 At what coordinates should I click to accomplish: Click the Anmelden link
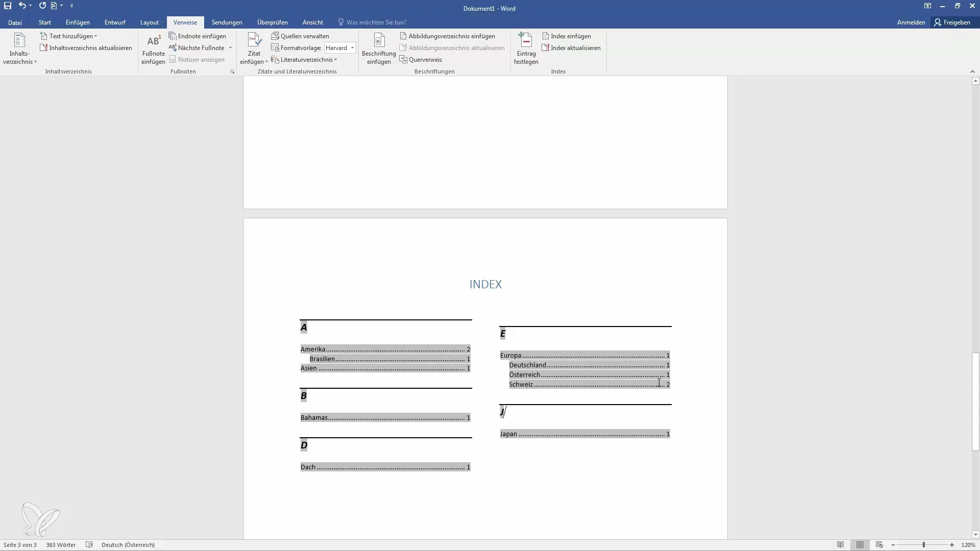911,22
